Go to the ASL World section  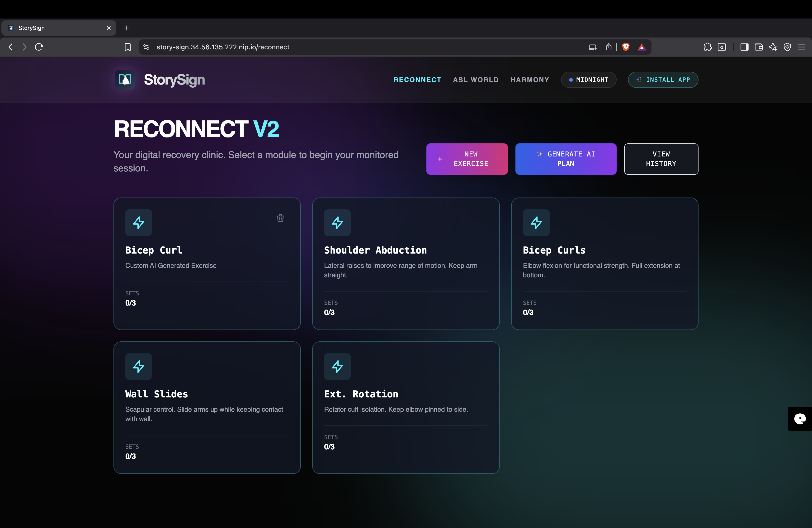pyautogui.click(x=475, y=80)
